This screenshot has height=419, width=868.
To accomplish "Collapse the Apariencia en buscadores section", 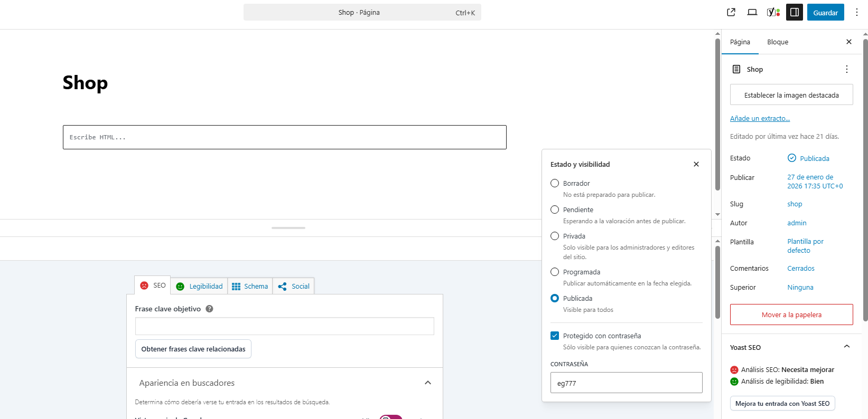I will [428, 383].
